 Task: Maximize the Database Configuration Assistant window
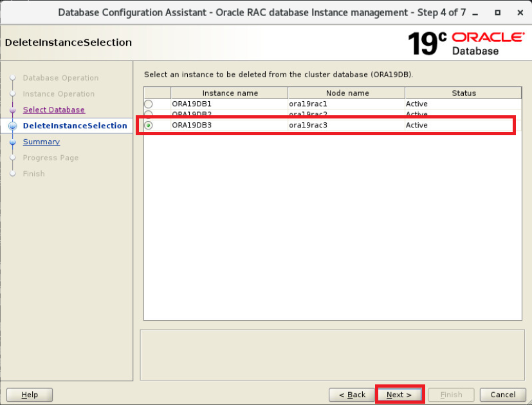497,13
